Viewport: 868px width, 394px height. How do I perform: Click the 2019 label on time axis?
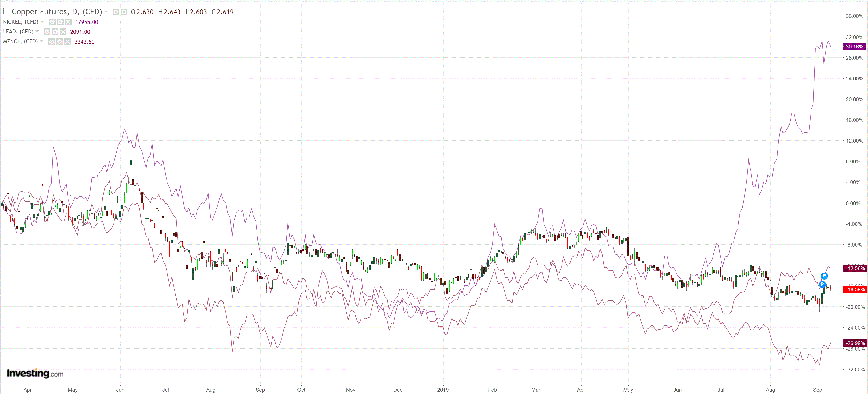pyautogui.click(x=443, y=390)
